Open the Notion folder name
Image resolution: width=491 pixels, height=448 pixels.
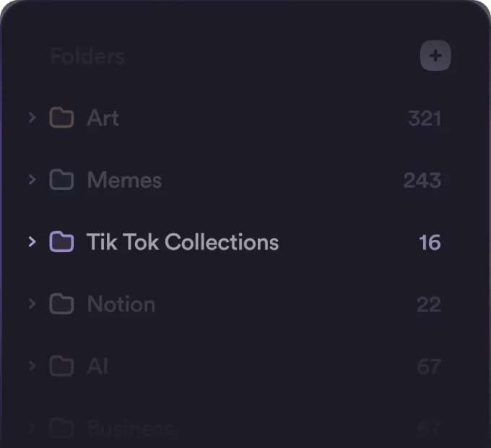coord(121,304)
